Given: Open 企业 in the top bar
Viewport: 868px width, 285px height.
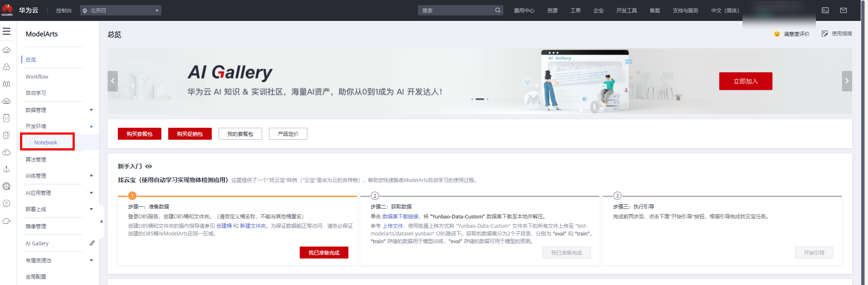Looking at the screenshot, I should click(x=599, y=11).
